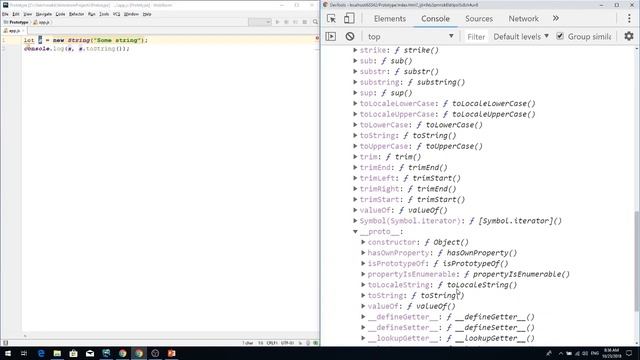Click the WebStorm Stop button
Image resolution: width=640 pixels, height=360 pixels.
click(x=304, y=22)
